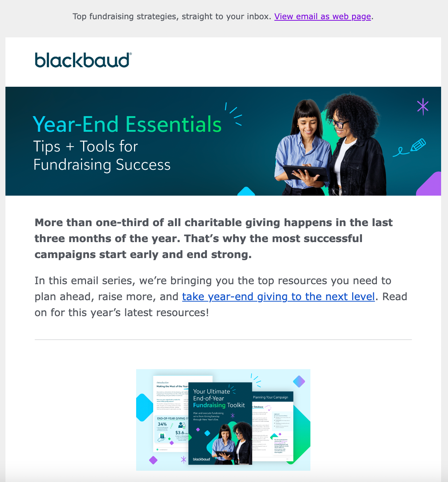
Task: Click the purple diamond on the toolkit image's lower left
Action: (x=154, y=460)
